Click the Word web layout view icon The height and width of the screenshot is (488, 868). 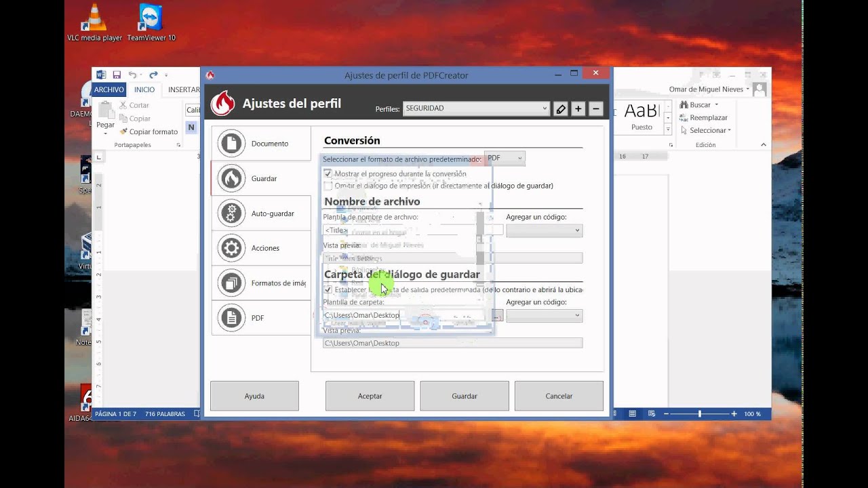652,413
